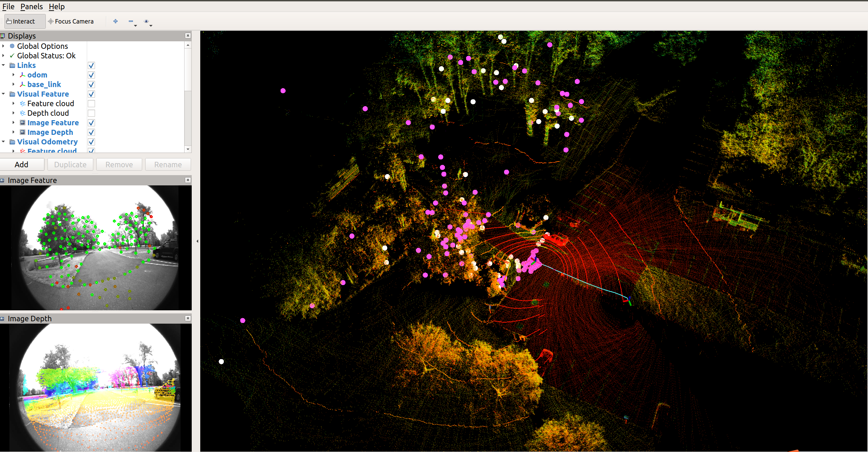Expand the Global Status tree entry
This screenshot has height=452, width=868.
click(3, 56)
